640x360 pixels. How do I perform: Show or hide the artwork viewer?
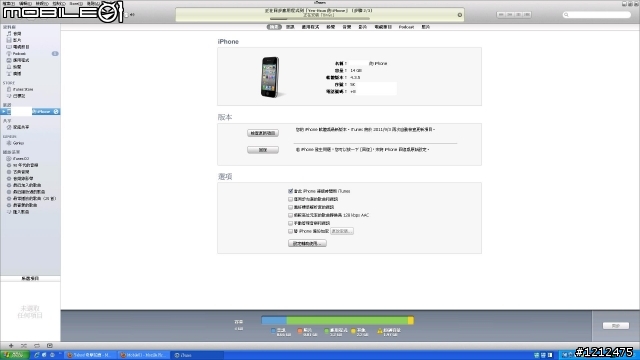[x=50, y=346]
